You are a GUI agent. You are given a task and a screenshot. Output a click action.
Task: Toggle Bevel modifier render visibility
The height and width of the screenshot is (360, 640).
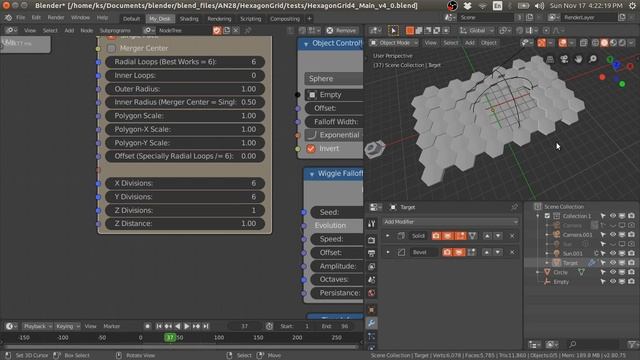[x=447, y=252]
